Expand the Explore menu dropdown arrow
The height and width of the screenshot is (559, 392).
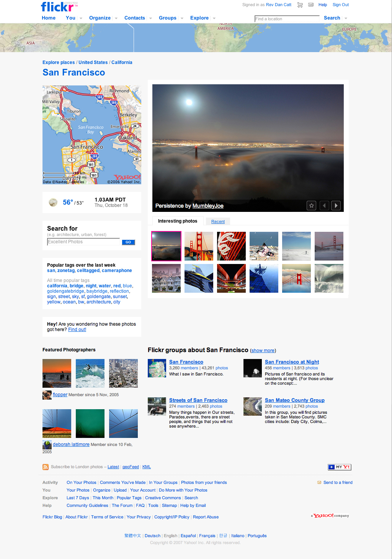click(x=214, y=18)
